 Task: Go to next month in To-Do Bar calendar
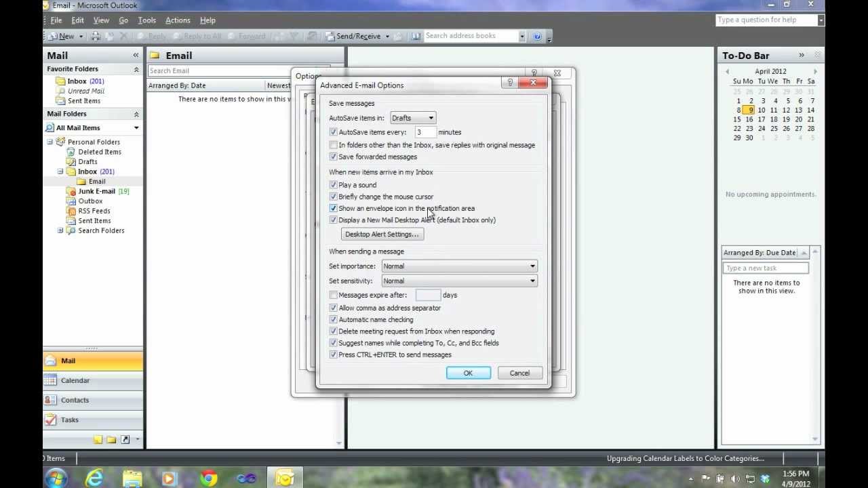click(815, 71)
